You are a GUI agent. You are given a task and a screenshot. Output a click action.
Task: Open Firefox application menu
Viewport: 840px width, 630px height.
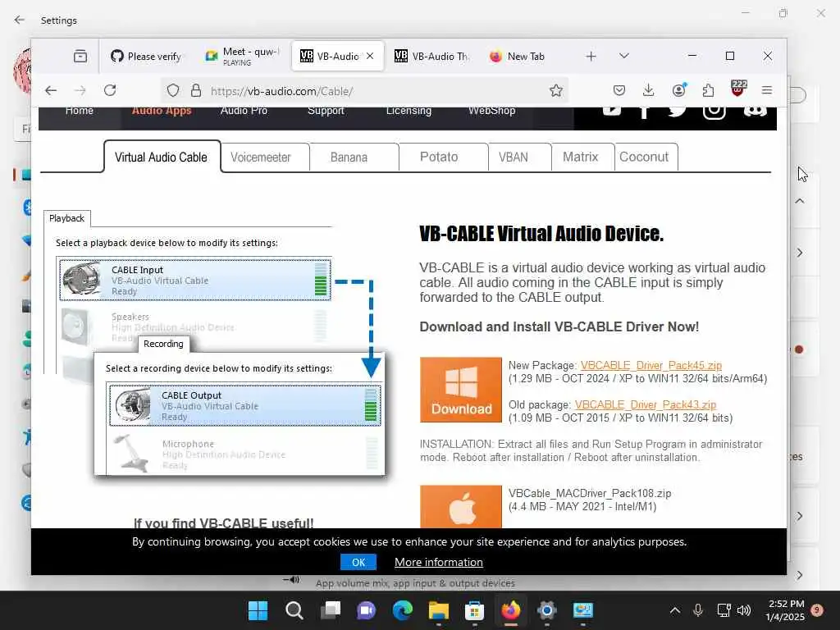pos(767,90)
